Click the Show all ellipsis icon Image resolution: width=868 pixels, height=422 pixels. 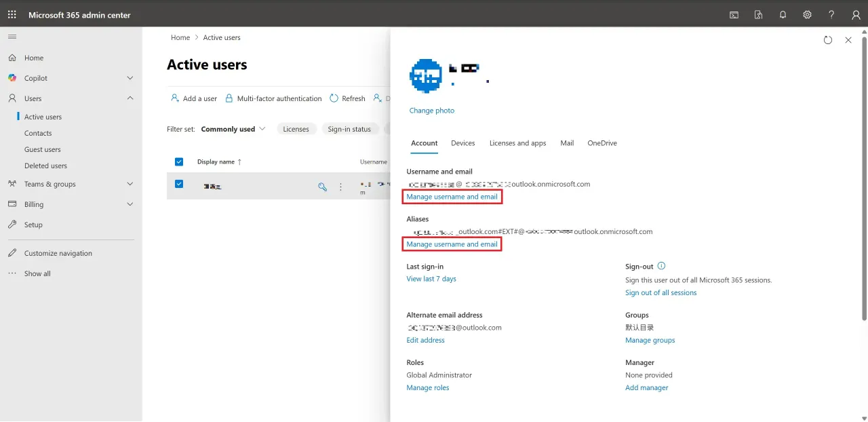tap(12, 273)
